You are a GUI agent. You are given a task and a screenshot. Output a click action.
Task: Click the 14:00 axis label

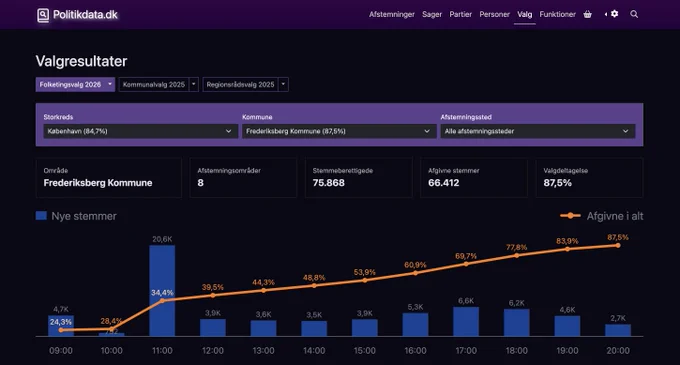click(314, 350)
